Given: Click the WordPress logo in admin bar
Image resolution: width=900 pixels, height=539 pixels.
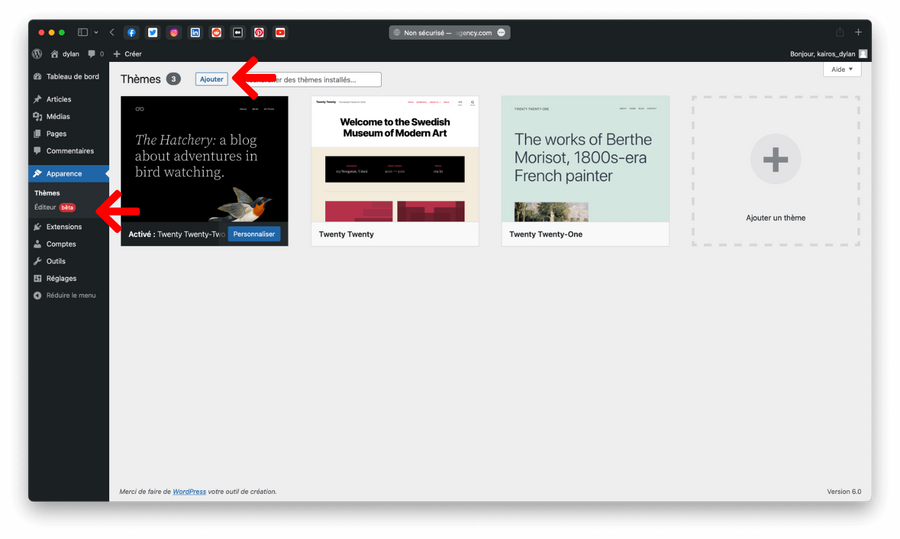Looking at the screenshot, I should [37, 54].
